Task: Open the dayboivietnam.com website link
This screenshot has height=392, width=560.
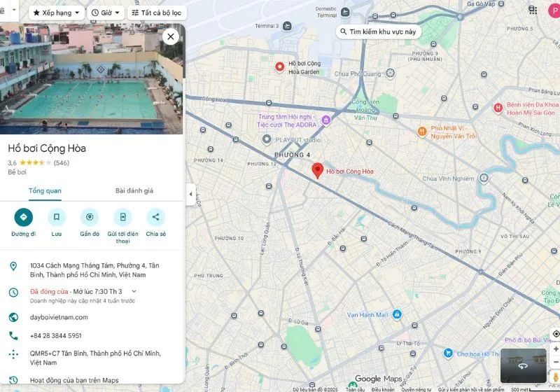Action: [x=59, y=317]
